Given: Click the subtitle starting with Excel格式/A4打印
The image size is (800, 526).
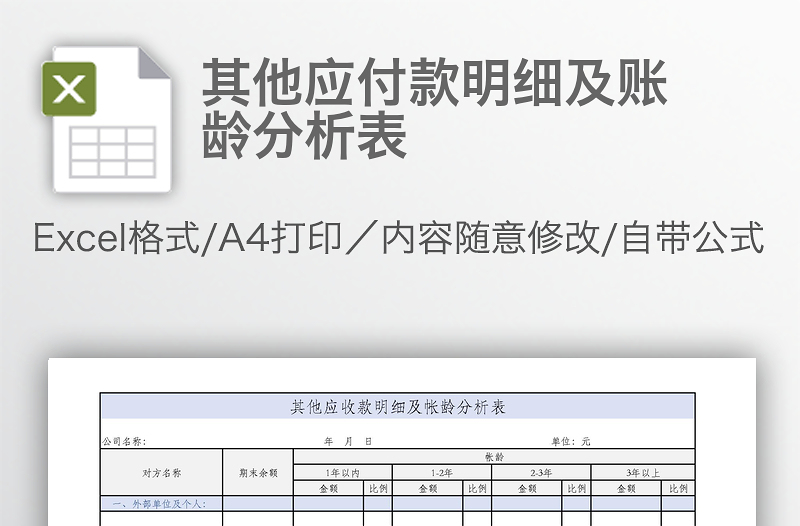Looking at the screenshot, I should click(x=398, y=238).
